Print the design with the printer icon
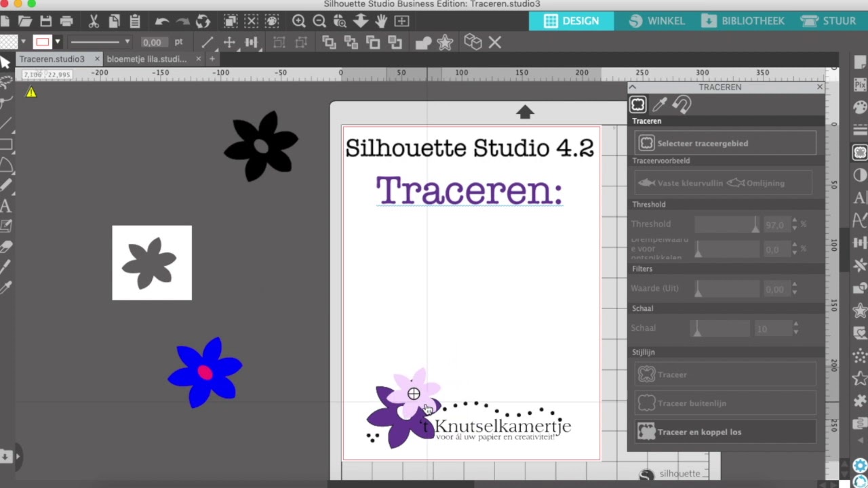Viewport: 868px width, 488px height. pos(66,21)
